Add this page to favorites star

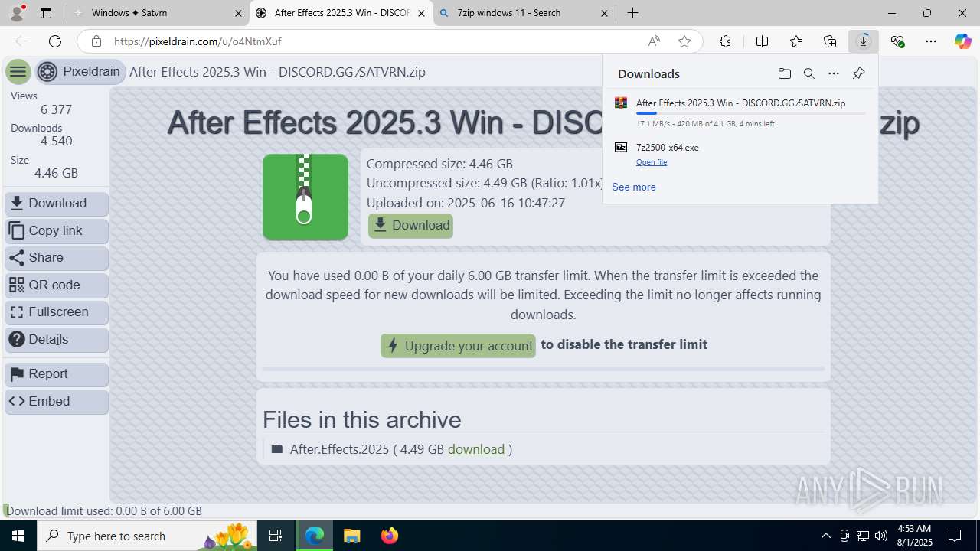coord(684,41)
